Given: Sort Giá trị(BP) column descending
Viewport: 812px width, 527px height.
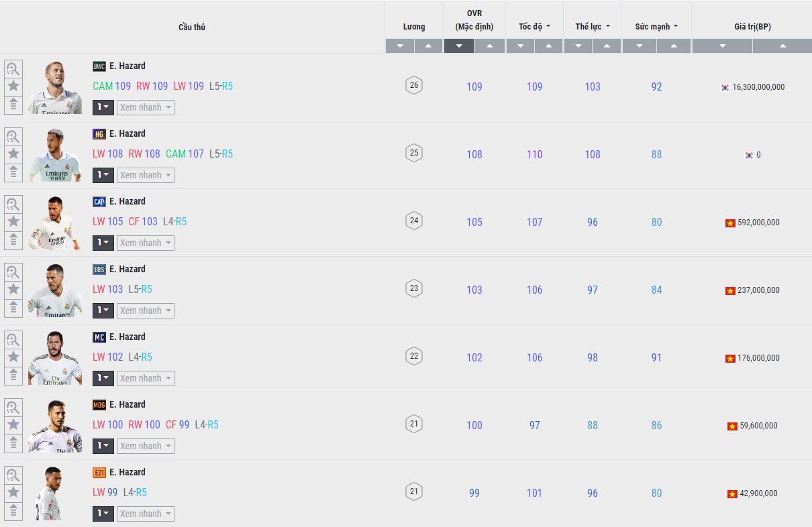Looking at the screenshot, I should click(x=722, y=46).
